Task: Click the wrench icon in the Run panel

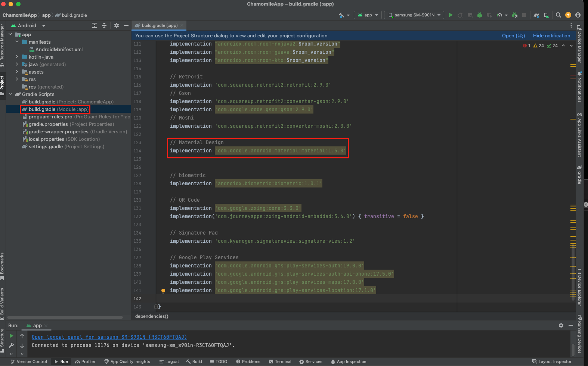Action: [11, 345]
